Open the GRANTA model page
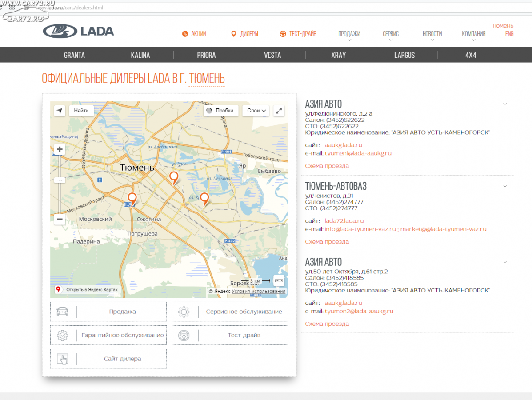The height and width of the screenshot is (400, 532). (x=74, y=55)
